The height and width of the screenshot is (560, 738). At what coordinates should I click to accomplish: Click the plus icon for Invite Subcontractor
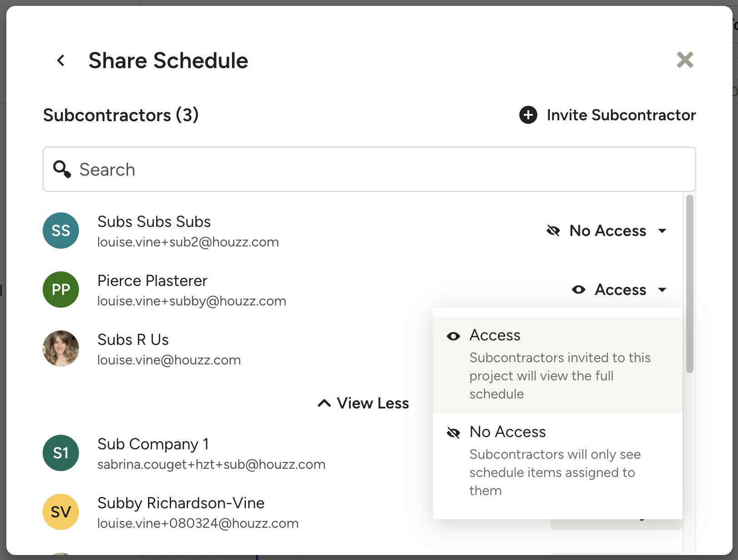coord(528,115)
